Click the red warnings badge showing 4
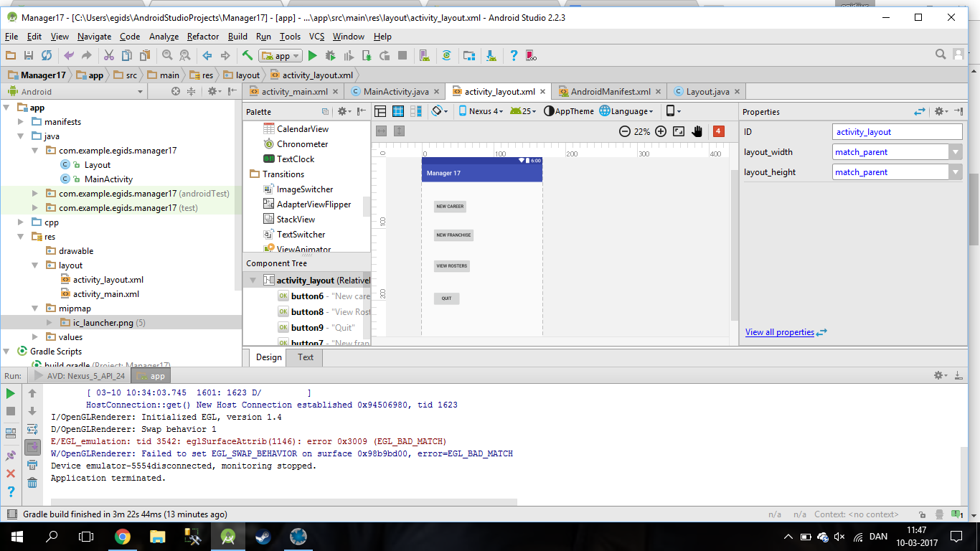 (719, 131)
